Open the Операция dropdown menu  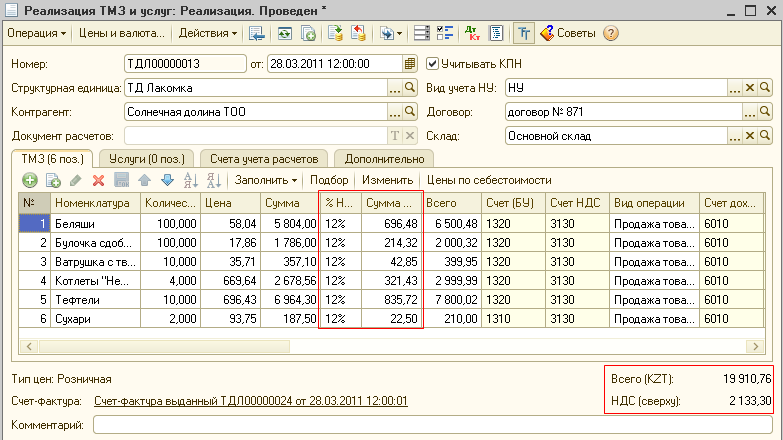pos(36,33)
